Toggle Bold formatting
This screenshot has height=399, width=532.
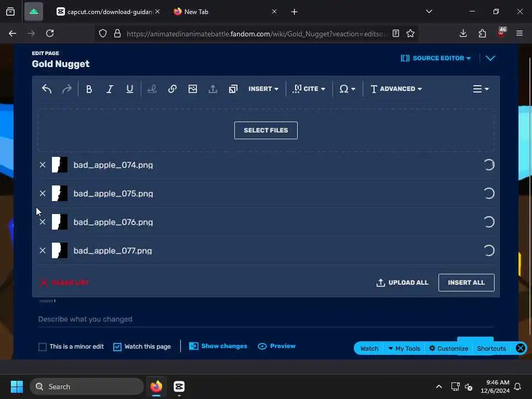tap(89, 89)
